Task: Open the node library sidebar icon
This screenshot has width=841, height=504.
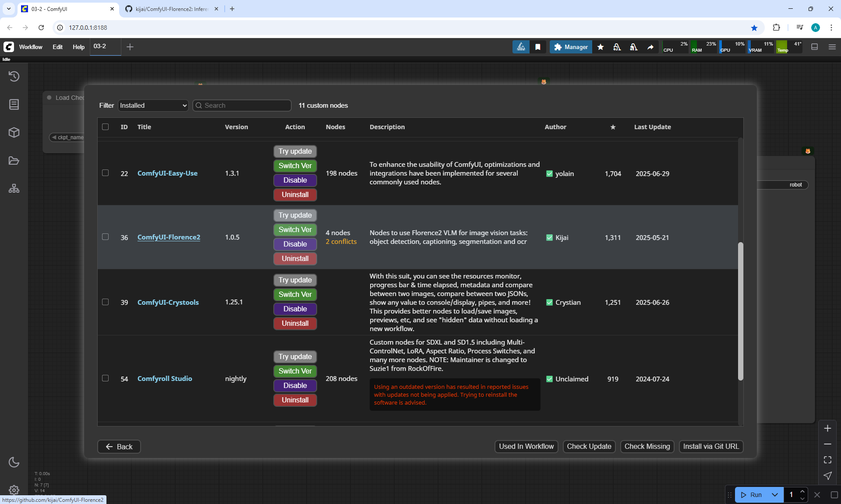Action: click(x=14, y=104)
